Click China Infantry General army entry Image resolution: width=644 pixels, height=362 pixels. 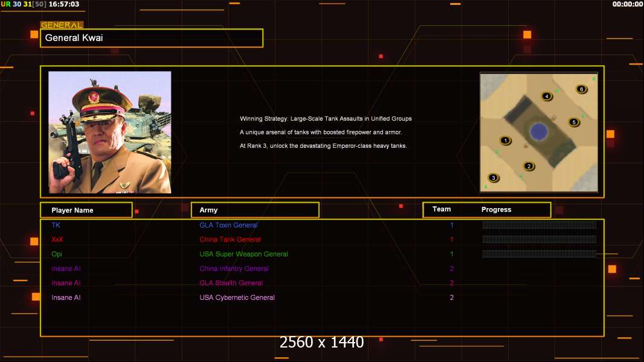point(234,268)
